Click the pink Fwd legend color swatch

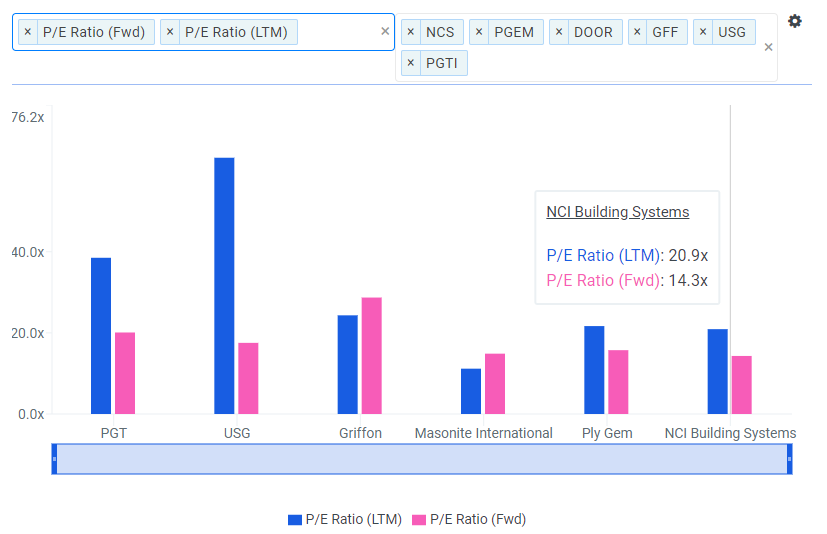pos(419,520)
